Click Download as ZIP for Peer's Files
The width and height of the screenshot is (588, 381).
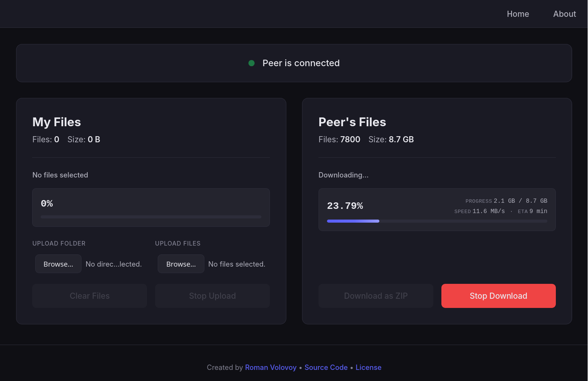point(376,296)
